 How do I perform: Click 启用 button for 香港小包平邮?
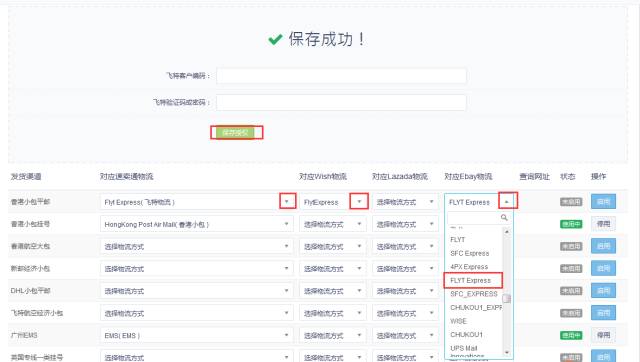coord(603,202)
